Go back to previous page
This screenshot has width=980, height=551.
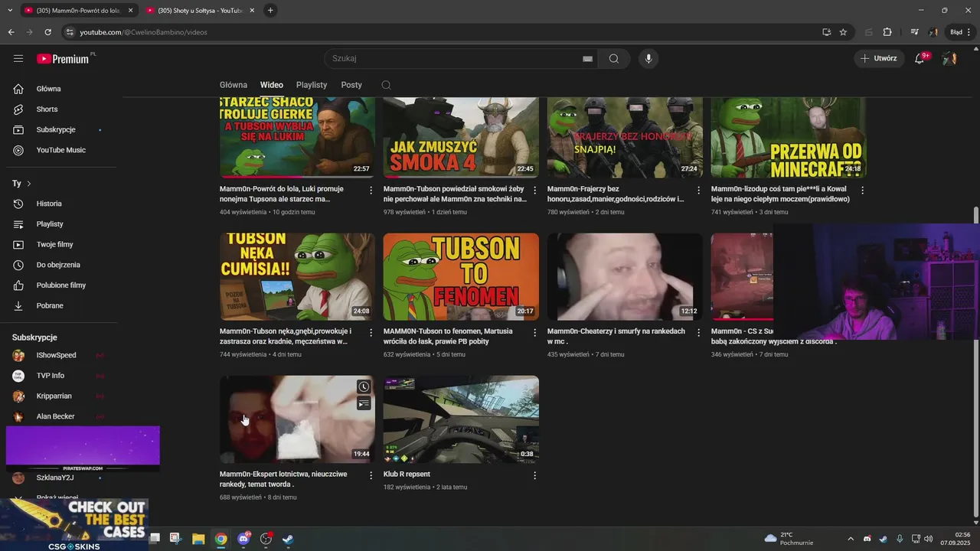[x=11, y=32]
